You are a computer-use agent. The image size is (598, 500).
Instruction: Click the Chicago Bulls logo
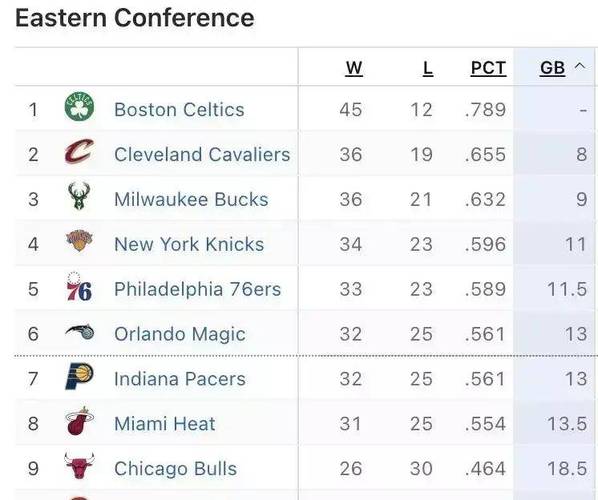tap(79, 466)
